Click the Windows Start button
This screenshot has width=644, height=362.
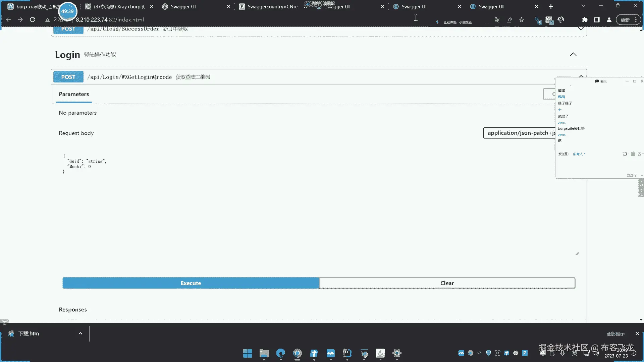click(248, 353)
